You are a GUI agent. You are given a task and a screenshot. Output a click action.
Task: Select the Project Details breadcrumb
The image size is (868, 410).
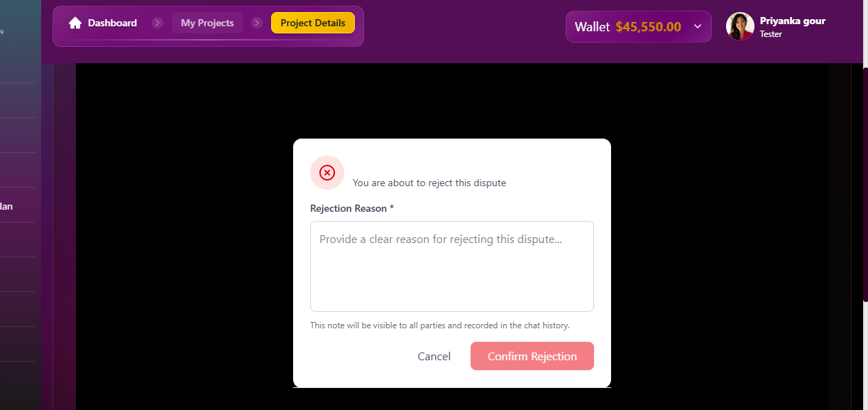coord(313,23)
